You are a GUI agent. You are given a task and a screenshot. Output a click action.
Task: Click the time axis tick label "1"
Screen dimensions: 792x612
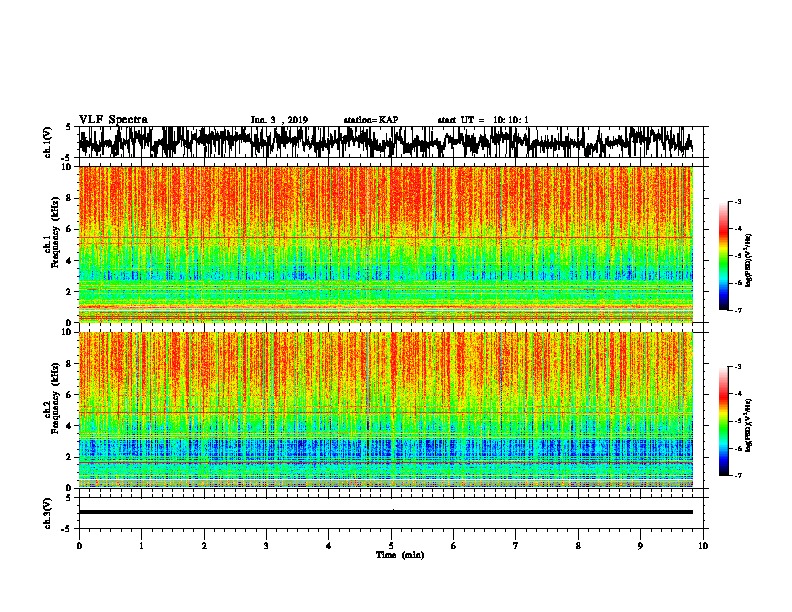point(141,546)
